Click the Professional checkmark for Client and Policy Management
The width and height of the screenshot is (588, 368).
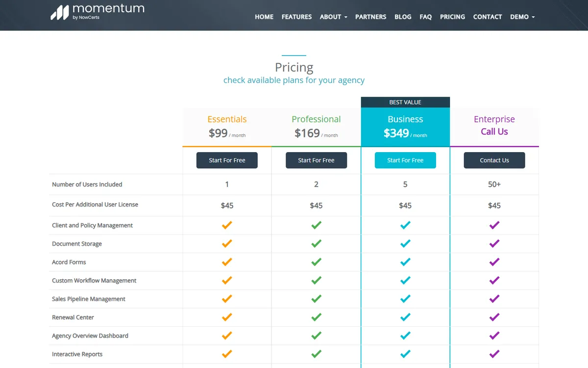pos(316,225)
